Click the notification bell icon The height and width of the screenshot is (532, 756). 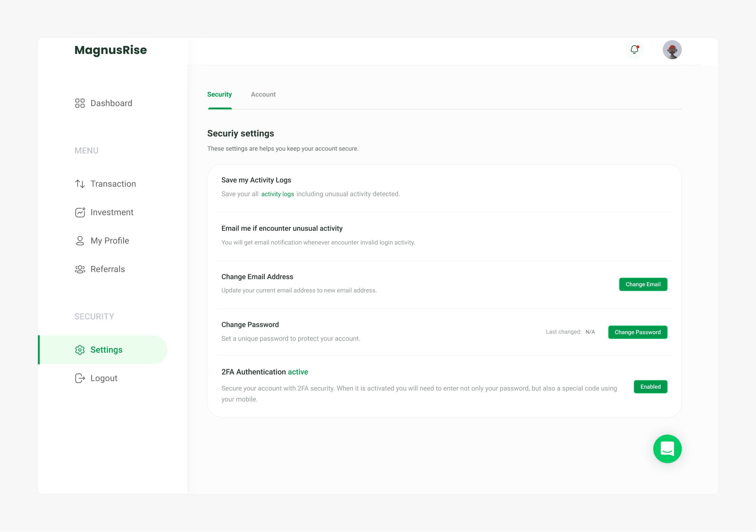click(x=634, y=50)
